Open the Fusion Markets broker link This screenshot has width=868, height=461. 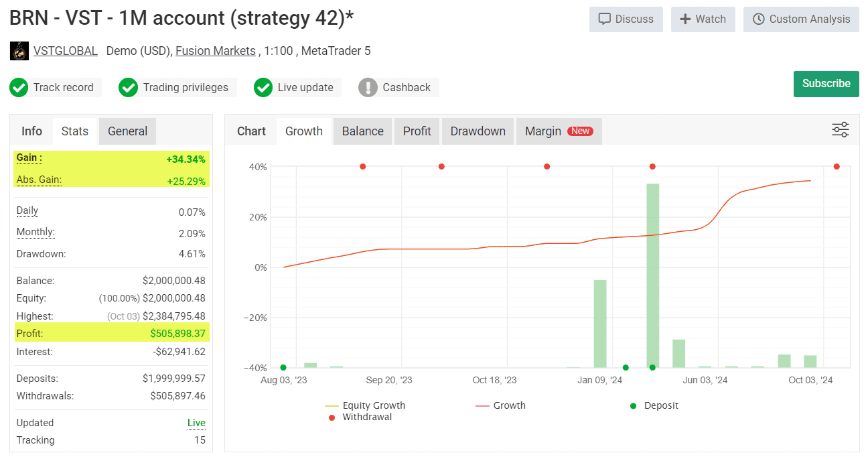click(215, 51)
